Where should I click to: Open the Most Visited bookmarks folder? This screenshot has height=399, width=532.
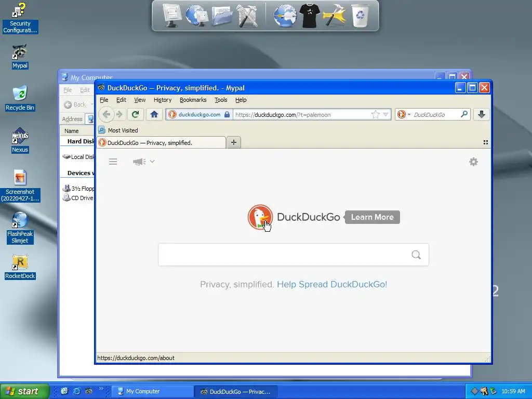[x=118, y=130]
